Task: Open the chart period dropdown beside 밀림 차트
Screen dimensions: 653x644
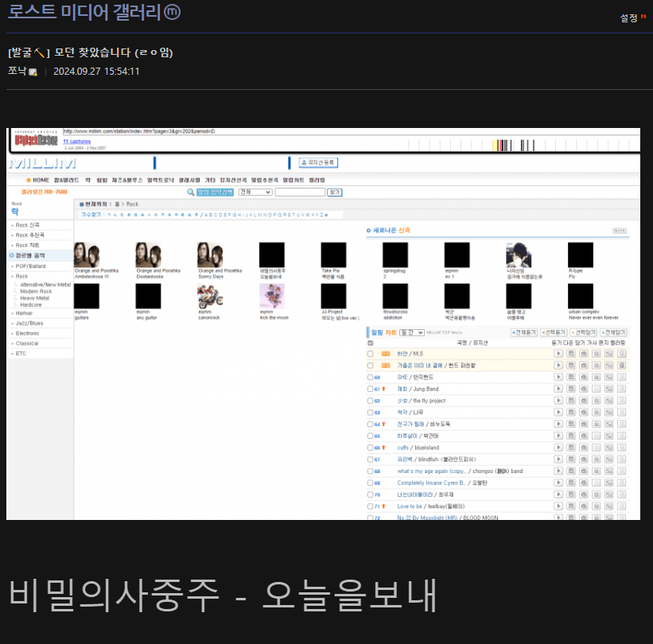Action: tap(411, 332)
